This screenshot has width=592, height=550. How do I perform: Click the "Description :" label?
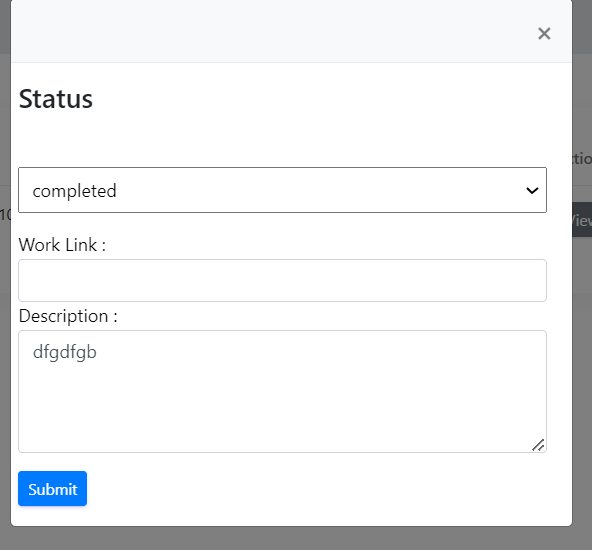[68, 316]
